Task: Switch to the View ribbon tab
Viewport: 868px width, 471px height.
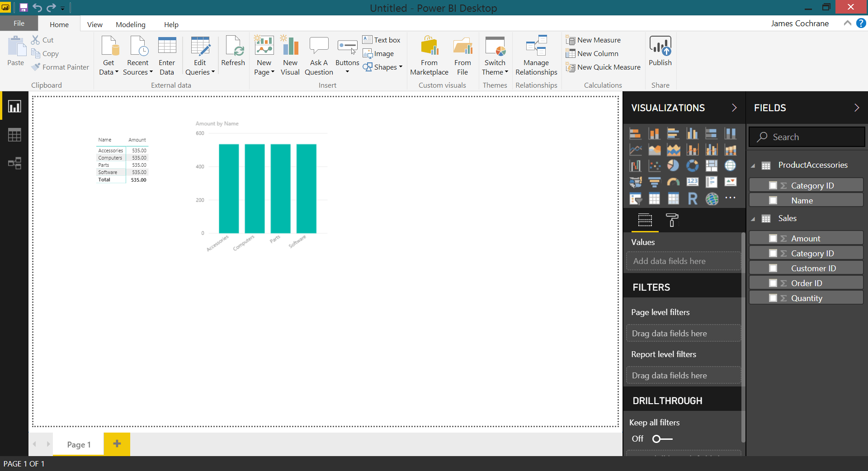Action: pos(95,24)
